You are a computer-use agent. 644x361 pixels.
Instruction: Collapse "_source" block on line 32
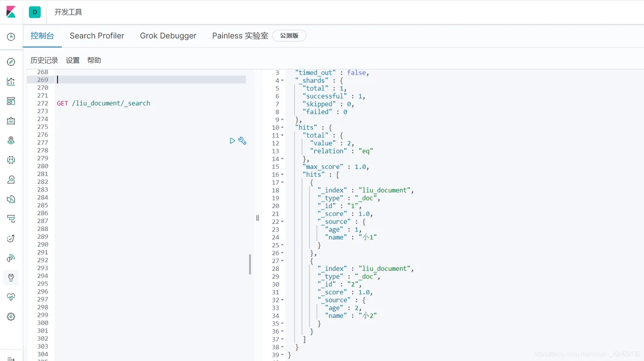pos(282,300)
